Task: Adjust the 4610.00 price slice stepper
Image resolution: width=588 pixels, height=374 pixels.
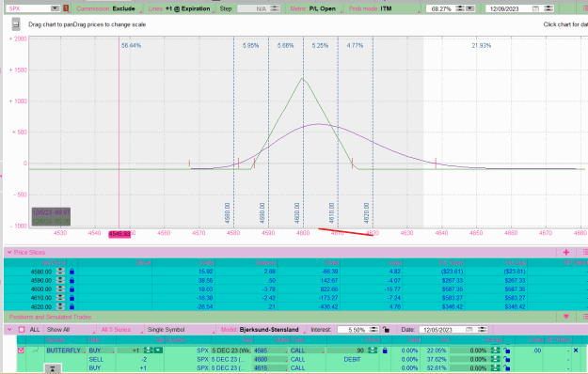Action: coord(60,298)
